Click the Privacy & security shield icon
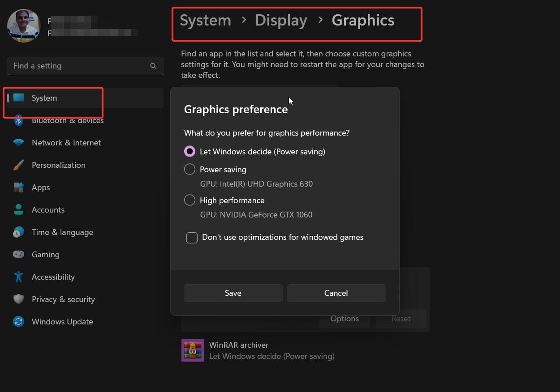Image resolution: width=560 pixels, height=392 pixels. [x=18, y=299]
